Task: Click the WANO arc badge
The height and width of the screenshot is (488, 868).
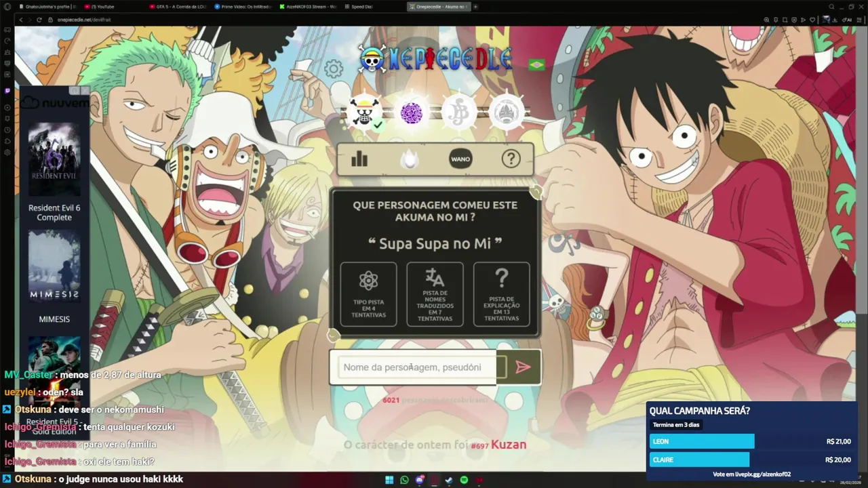Action: coord(460,159)
